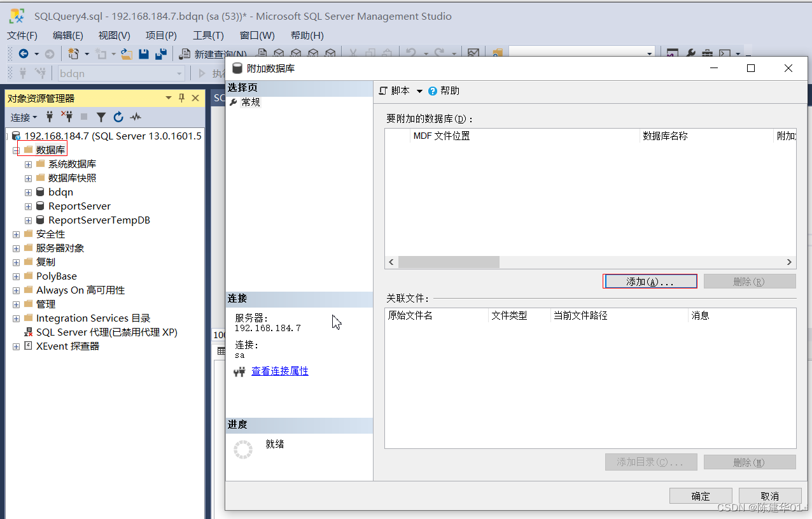The height and width of the screenshot is (519, 812).
Task: Select the 复制 tree item
Action: point(46,262)
